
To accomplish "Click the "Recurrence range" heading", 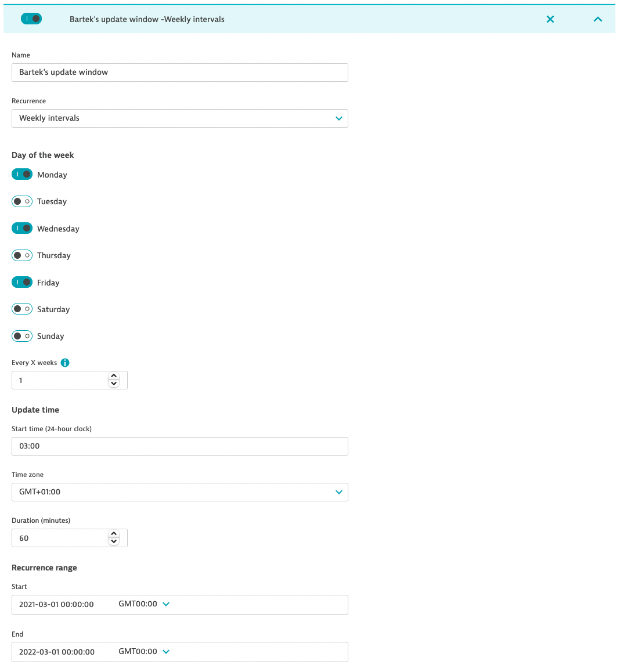I will [44, 568].
